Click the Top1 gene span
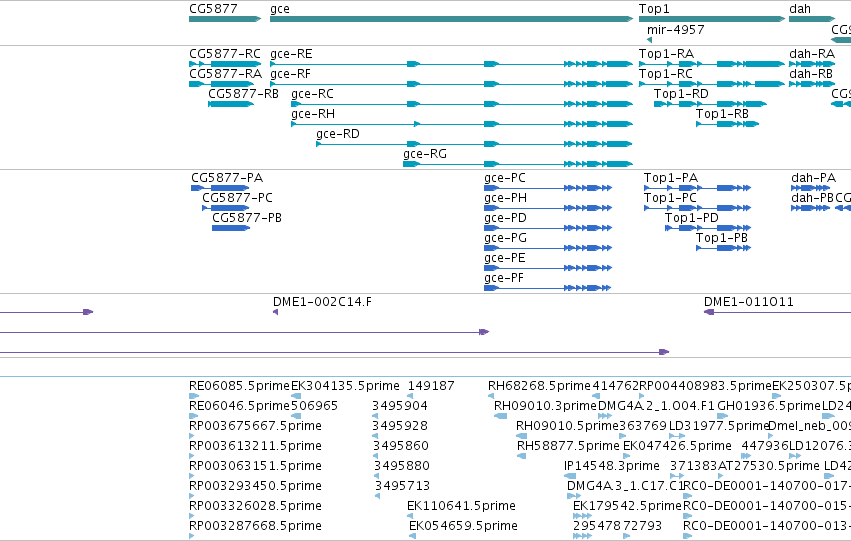This screenshot has width=851, height=541. pos(712,19)
